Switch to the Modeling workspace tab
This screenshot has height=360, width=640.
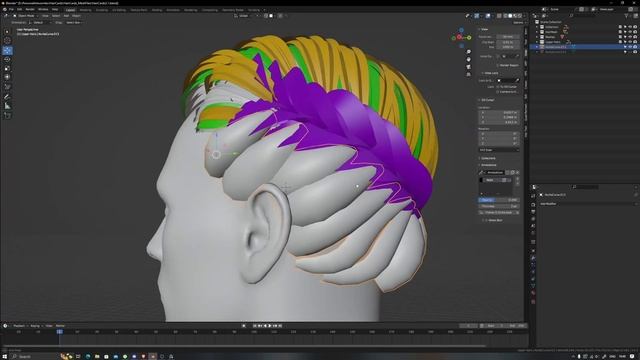coord(85,10)
